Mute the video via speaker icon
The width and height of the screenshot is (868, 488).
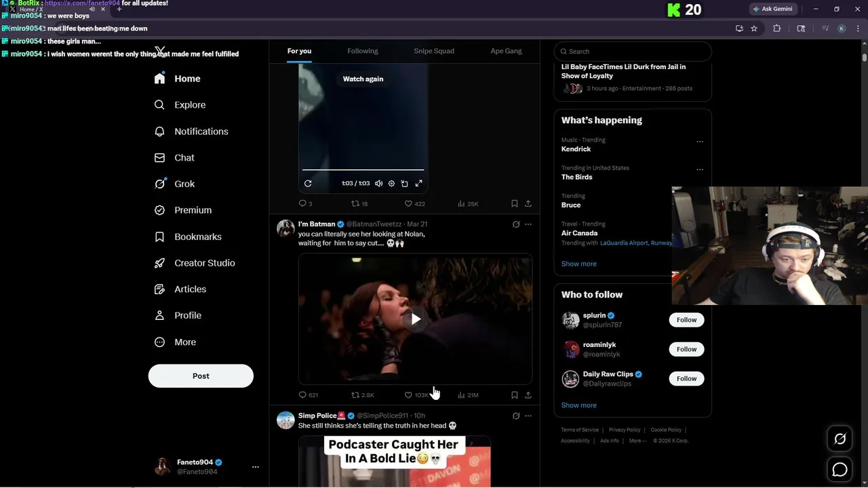coord(378,184)
